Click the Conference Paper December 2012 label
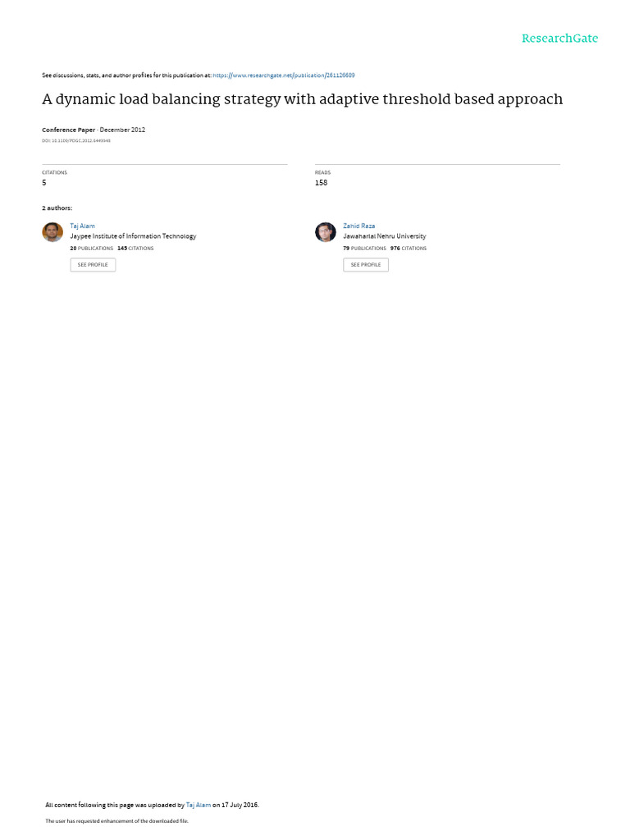The width and height of the screenshot is (630, 840). tap(94, 130)
